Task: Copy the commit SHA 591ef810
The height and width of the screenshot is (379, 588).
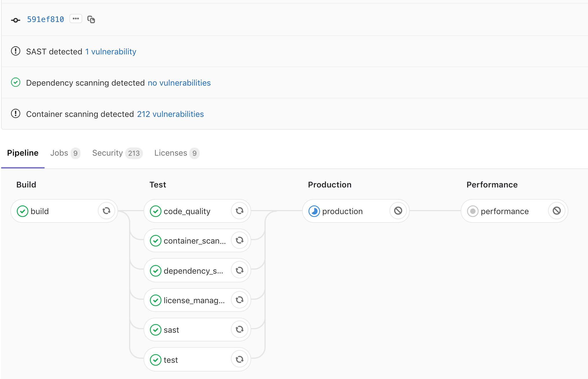Action: tap(91, 19)
